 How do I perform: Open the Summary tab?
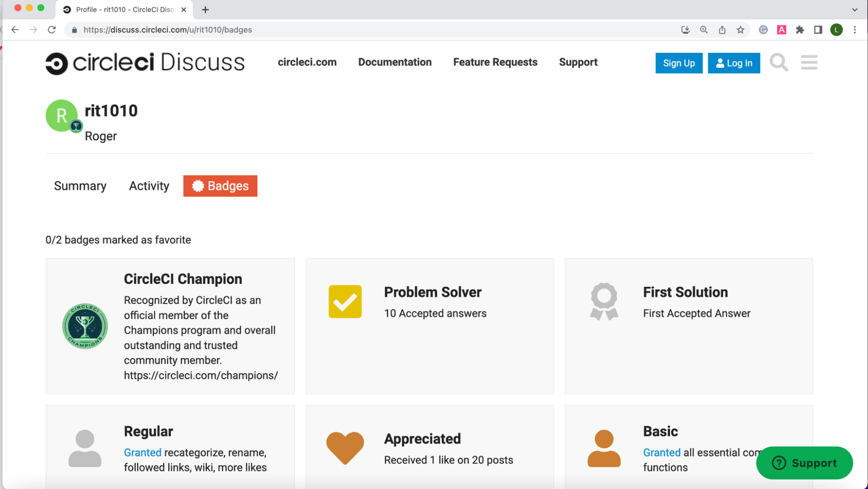[80, 186]
